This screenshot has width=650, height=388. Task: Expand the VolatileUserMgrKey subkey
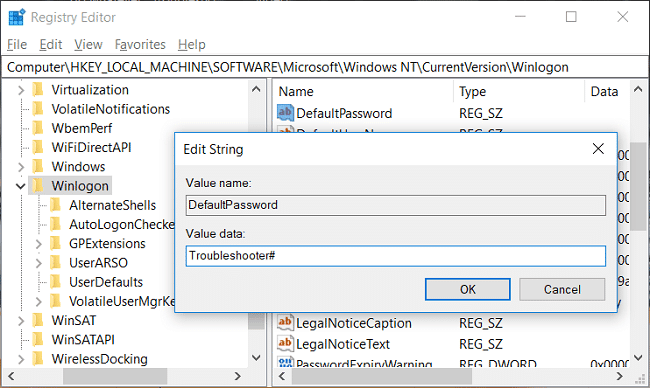tap(39, 301)
